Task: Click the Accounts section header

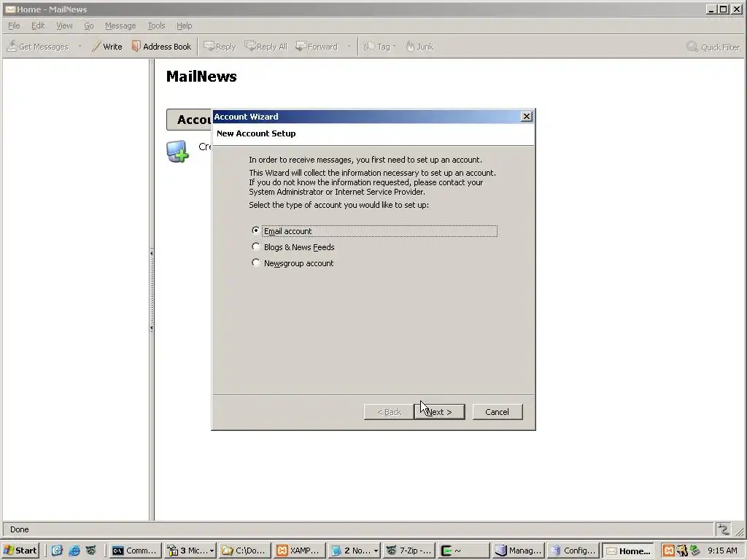Action: click(189, 120)
